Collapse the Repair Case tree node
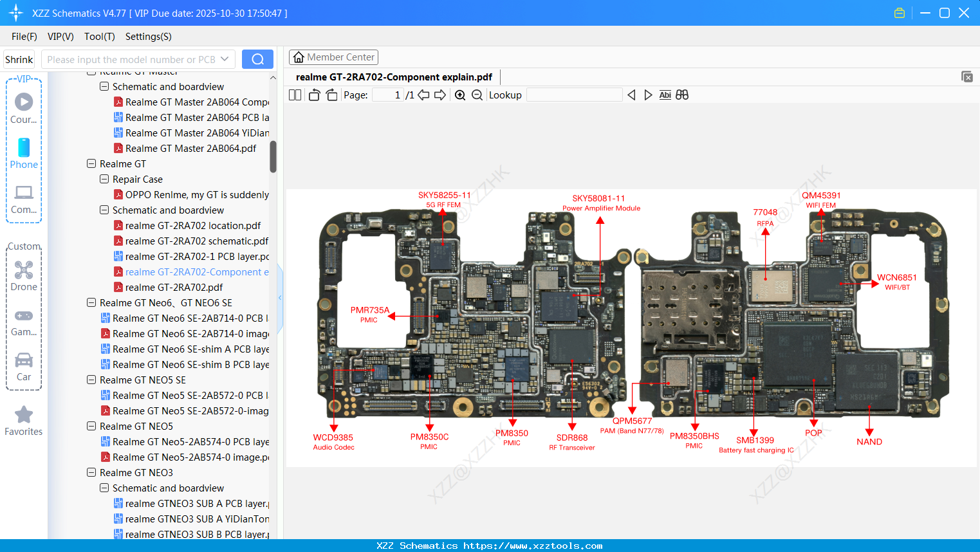 (x=104, y=179)
